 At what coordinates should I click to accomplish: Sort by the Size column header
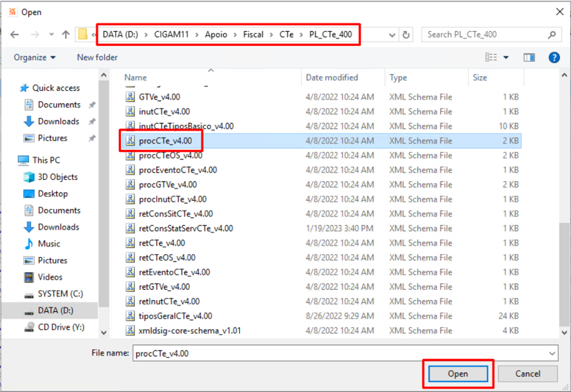pyautogui.click(x=480, y=77)
